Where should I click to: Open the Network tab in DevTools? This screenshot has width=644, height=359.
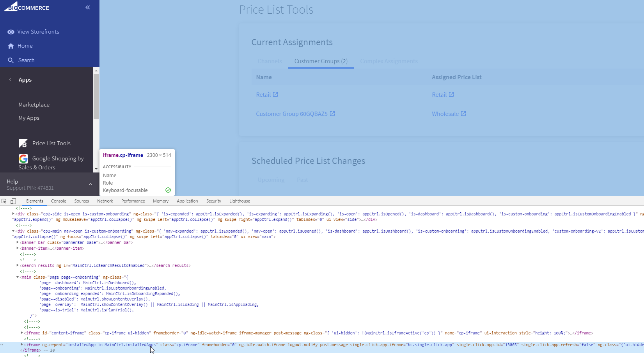(105, 201)
